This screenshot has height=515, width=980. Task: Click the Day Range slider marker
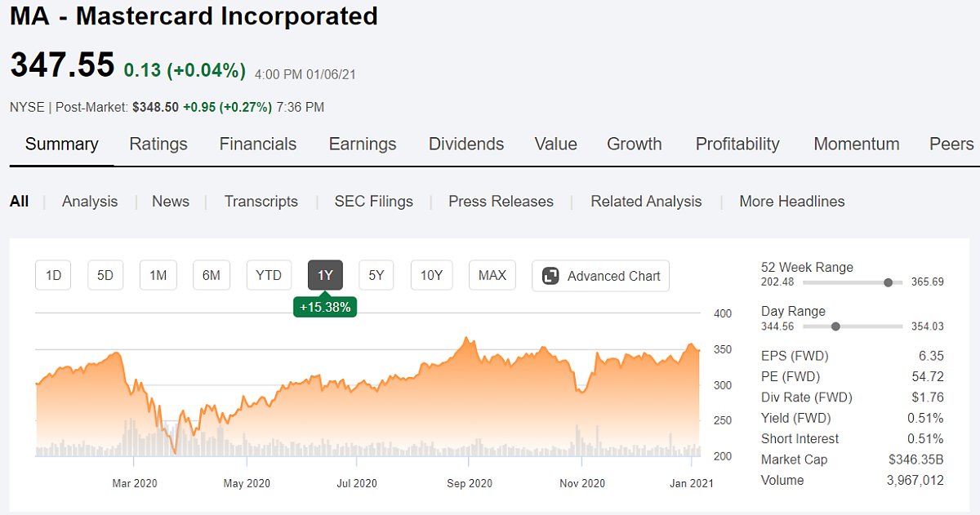coord(835,326)
